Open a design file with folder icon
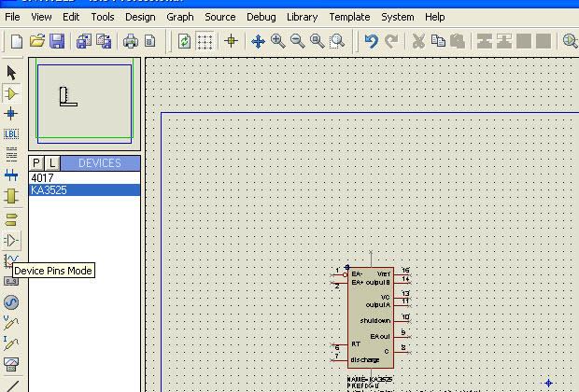 point(37,41)
